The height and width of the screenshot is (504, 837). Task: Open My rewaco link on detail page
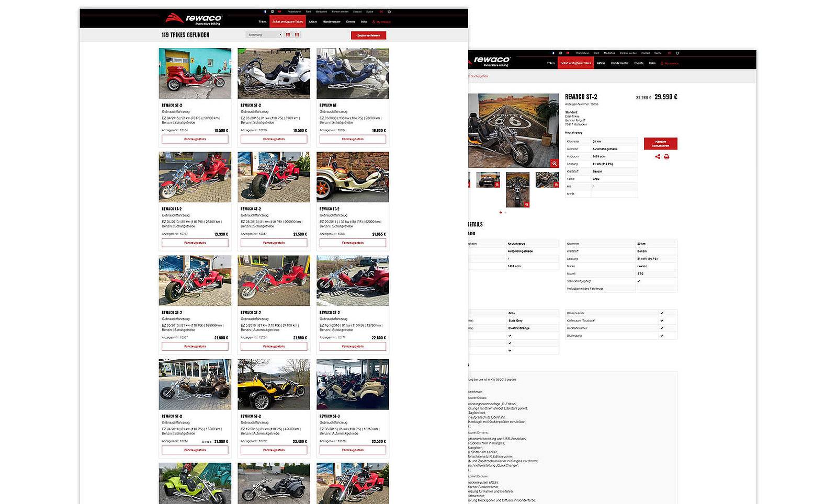click(670, 63)
